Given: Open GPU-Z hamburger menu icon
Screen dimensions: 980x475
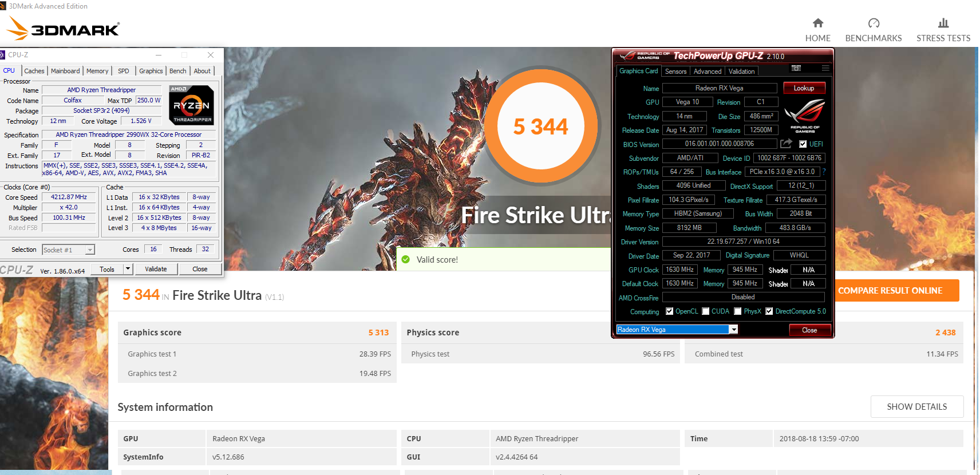Looking at the screenshot, I should click(x=825, y=68).
